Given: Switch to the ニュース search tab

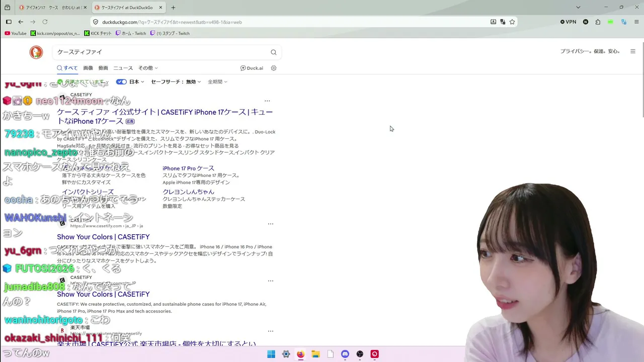Looking at the screenshot, I should [x=123, y=68].
